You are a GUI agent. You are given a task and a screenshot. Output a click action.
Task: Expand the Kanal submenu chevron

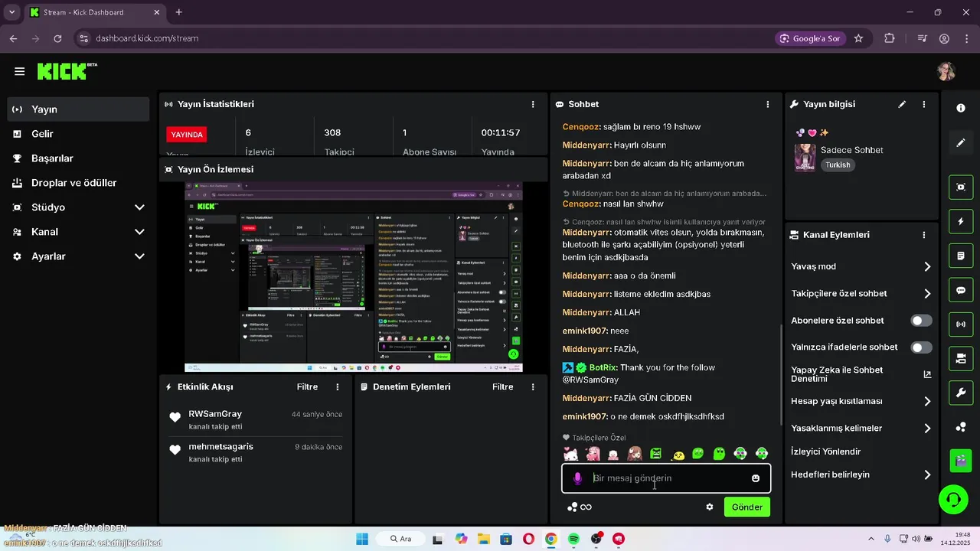pyautogui.click(x=139, y=232)
